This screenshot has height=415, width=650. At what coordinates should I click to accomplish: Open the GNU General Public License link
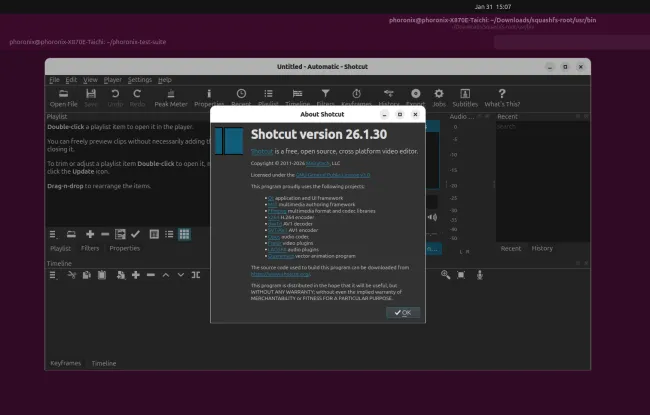(333, 175)
